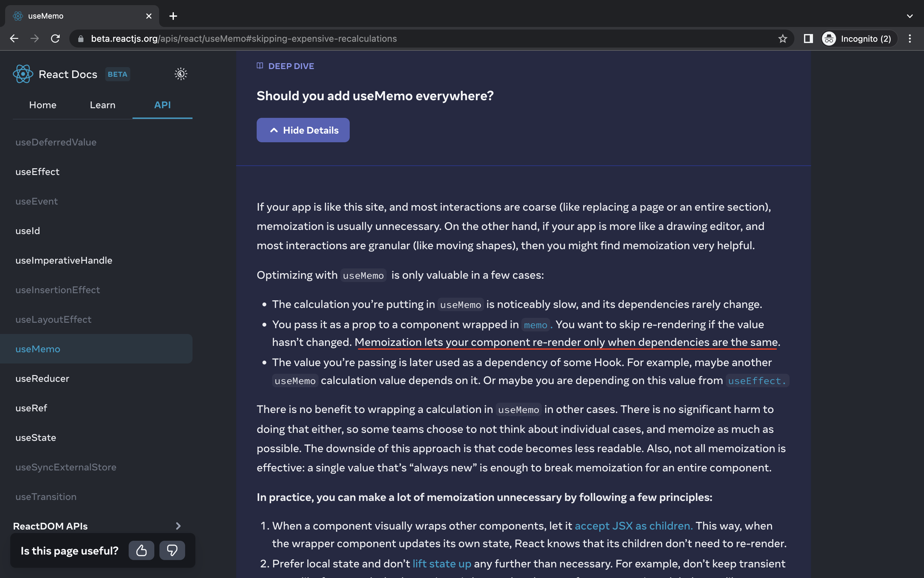924x578 pixels.
Task: Open useReducer in sidebar
Action: pyautogui.click(x=42, y=379)
